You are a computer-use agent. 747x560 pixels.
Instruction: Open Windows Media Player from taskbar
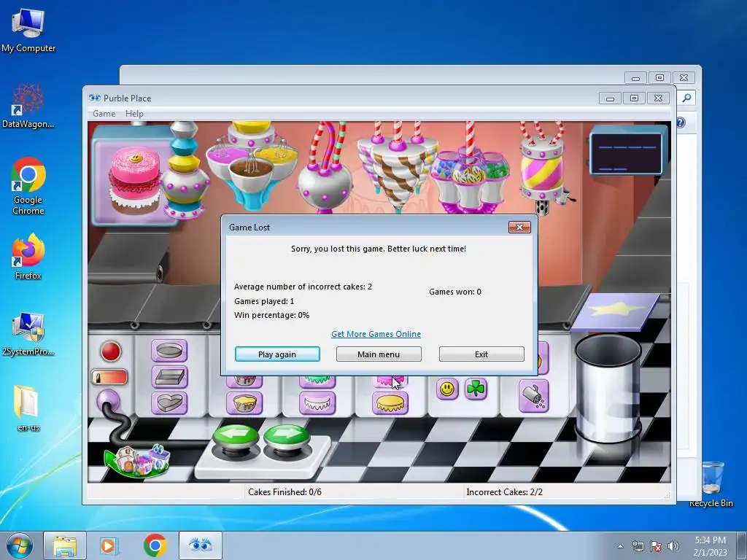coord(109,545)
